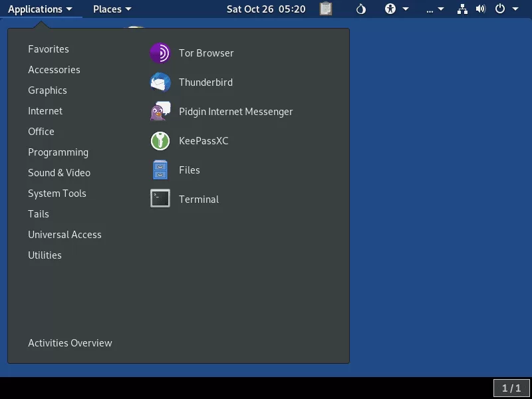Click the clipboard icon in the top bar
This screenshot has height=399, width=532.
coord(326,9)
